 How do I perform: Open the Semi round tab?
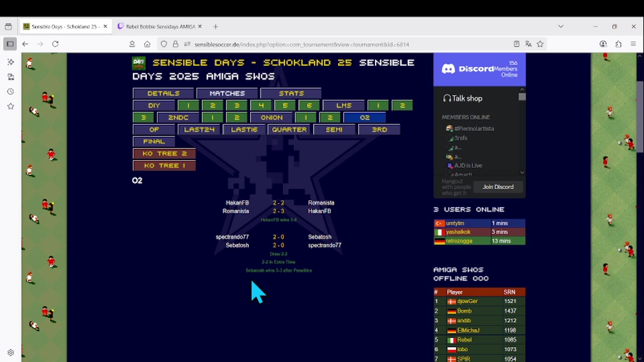click(x=334, y=130)
